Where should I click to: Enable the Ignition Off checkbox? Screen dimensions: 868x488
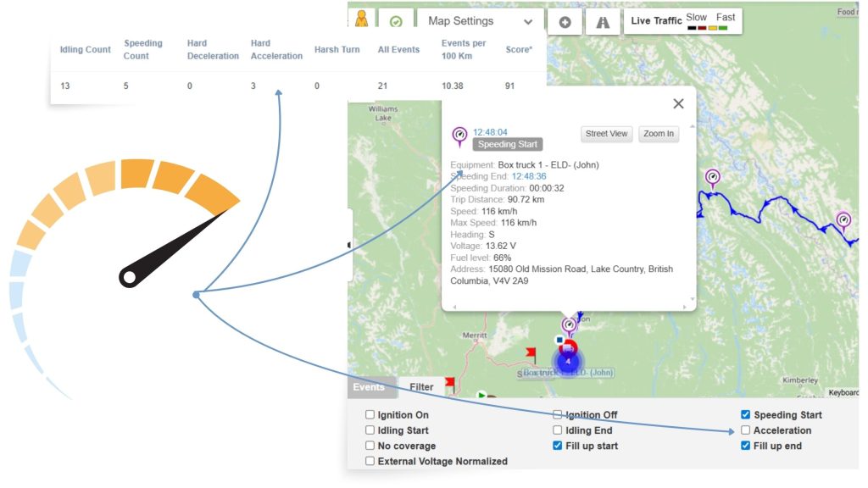558,414
